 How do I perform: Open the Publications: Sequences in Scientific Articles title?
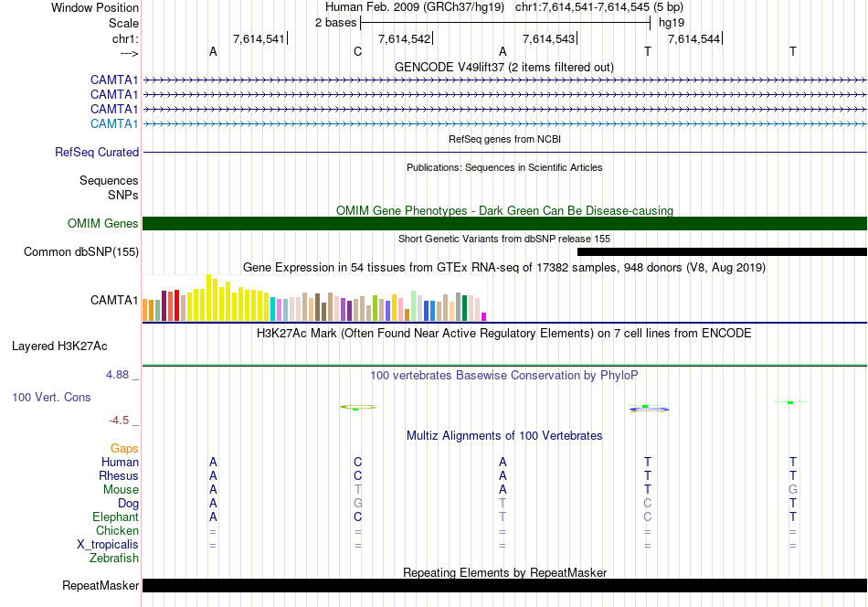click(x=504, y=167)
